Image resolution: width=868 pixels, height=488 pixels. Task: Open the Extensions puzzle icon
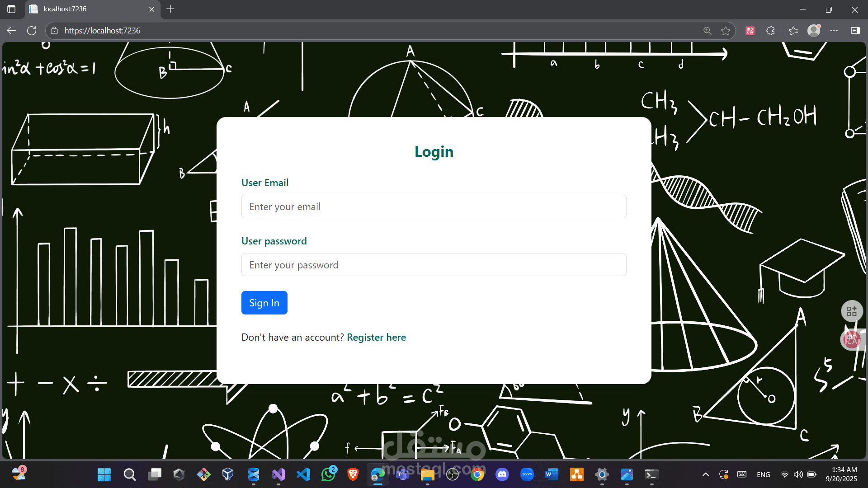(x=770, y=30)
